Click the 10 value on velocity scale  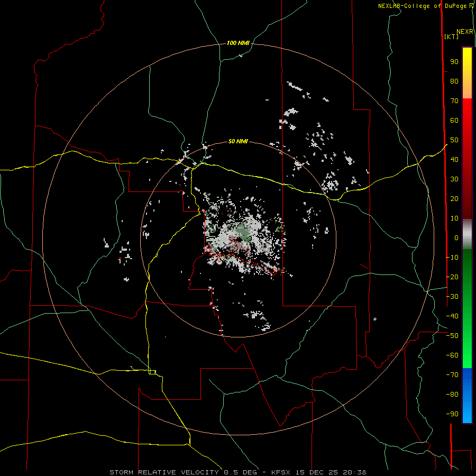(454, 218)
